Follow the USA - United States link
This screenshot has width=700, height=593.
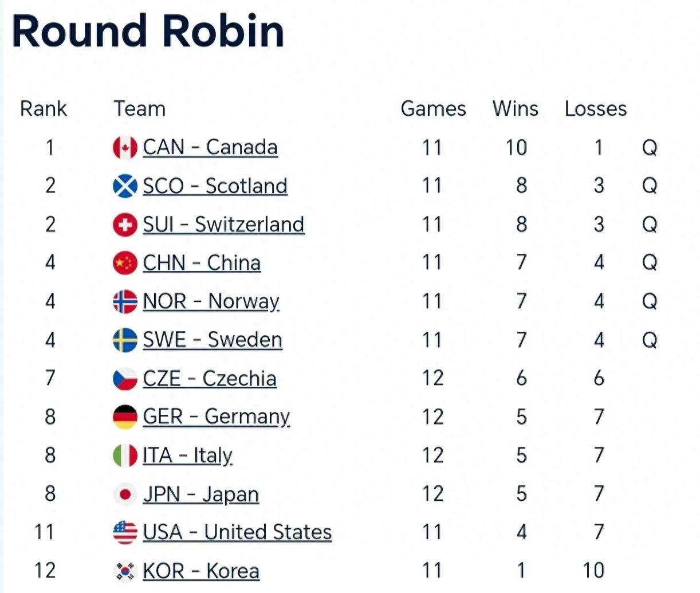[237, 532]
